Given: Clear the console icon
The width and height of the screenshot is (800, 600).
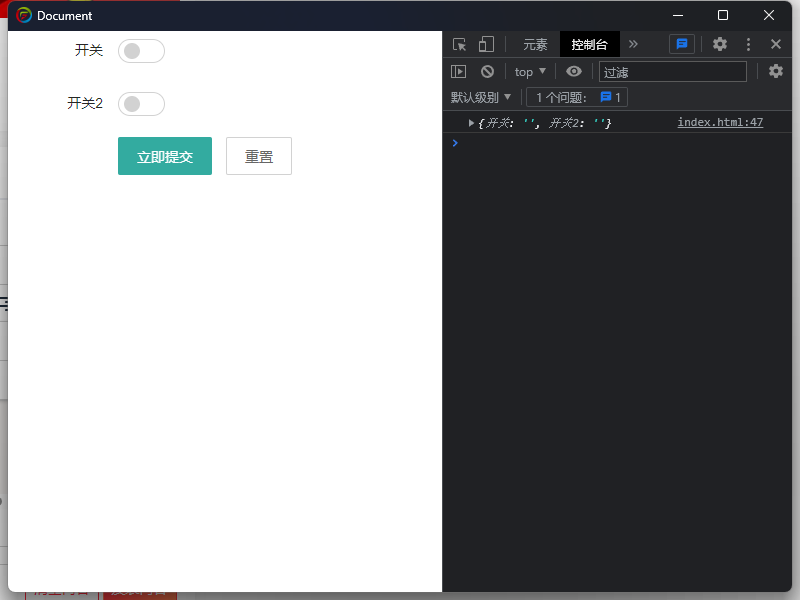Looking at the screenshot, I should [x=487, y=71].
